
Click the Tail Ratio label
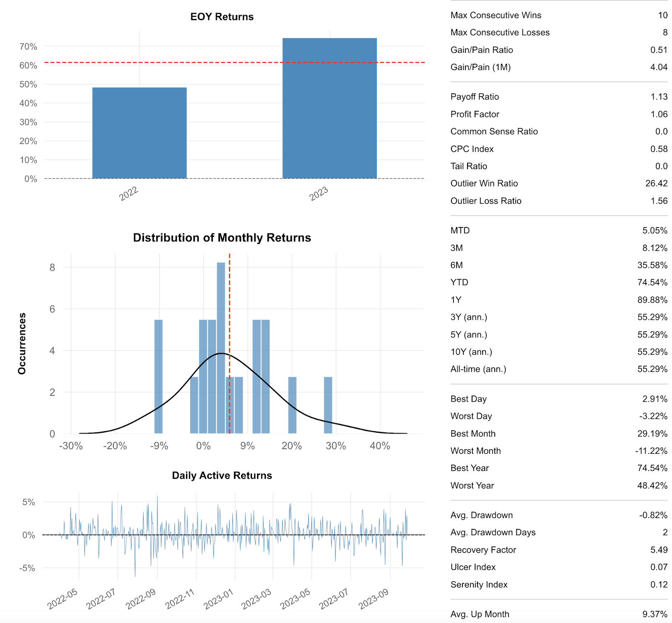(x=469, y=166)
